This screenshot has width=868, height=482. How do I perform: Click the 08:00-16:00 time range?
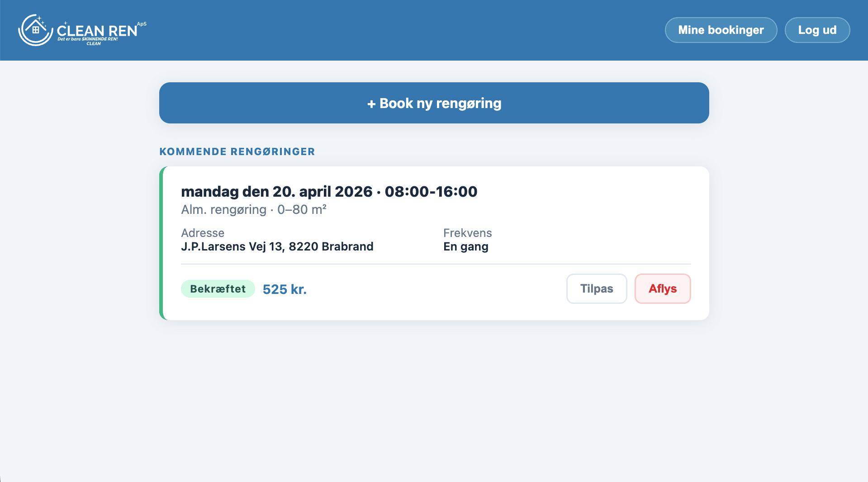click(431, 191)
